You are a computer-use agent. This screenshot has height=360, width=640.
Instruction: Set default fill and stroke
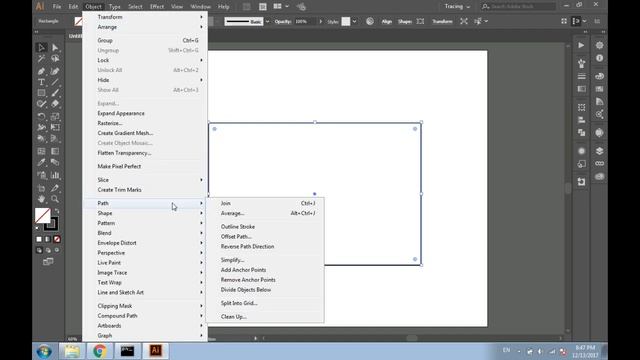click(38, 228)
